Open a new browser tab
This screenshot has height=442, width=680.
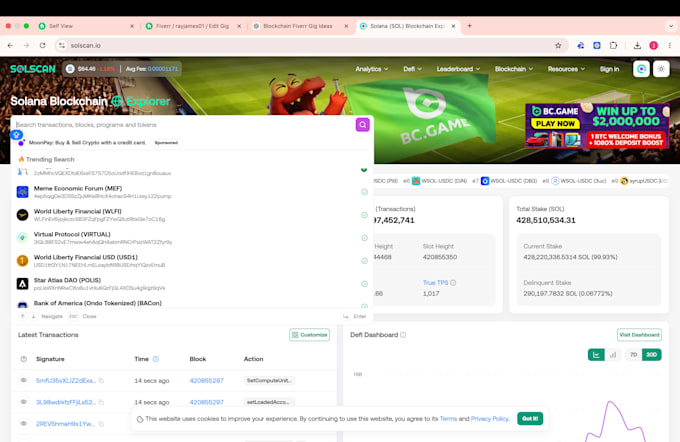pyautogui.click(x=469, y=26)
